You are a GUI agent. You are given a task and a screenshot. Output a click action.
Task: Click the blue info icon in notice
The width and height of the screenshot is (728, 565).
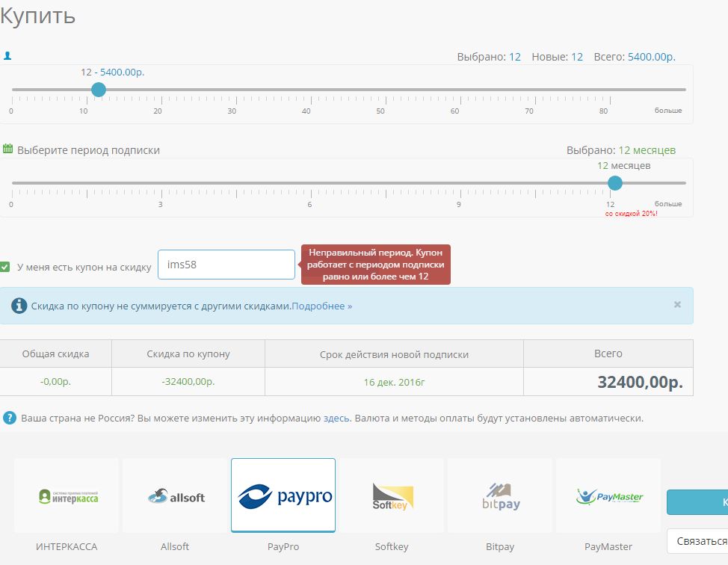tap(19, 306)
